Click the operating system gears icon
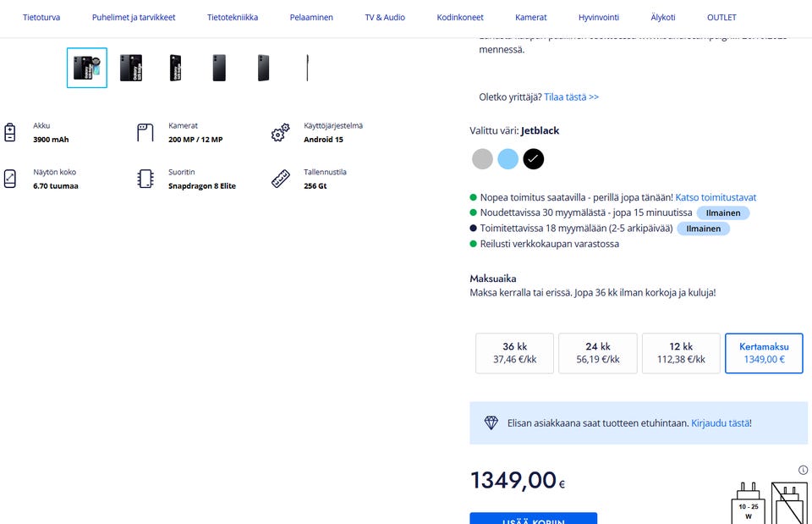 point(280,133)
